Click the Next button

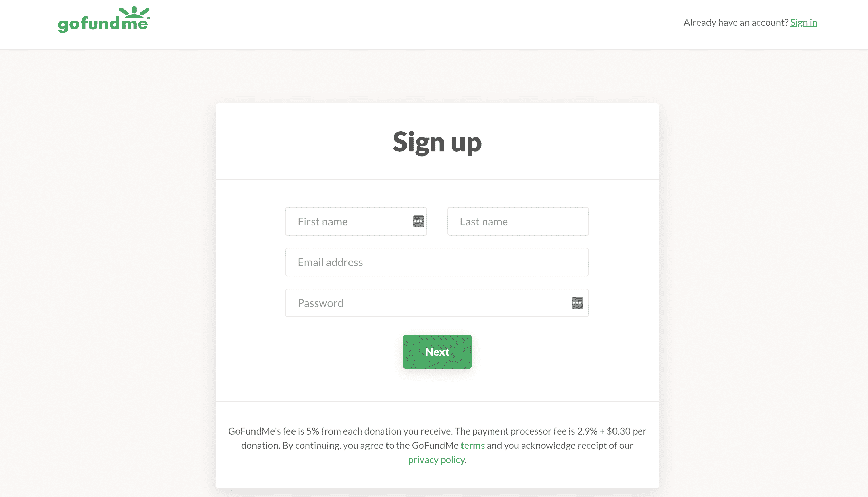click(x=437, y=351)
